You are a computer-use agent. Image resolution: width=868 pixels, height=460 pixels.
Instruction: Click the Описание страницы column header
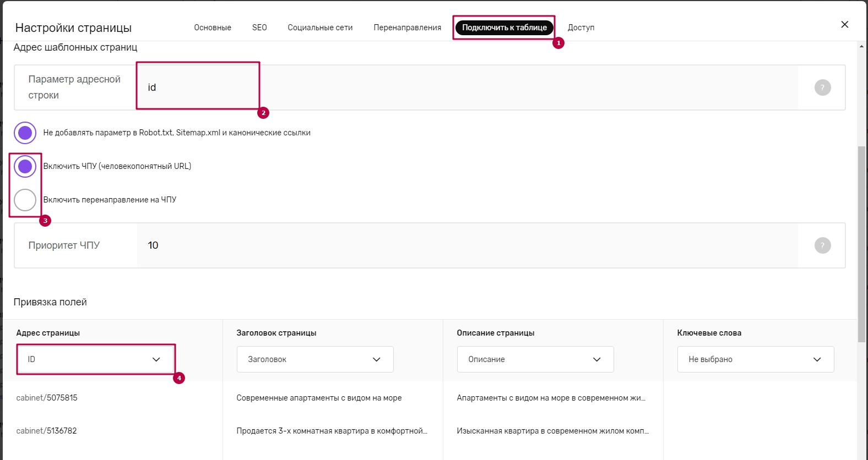496,333
